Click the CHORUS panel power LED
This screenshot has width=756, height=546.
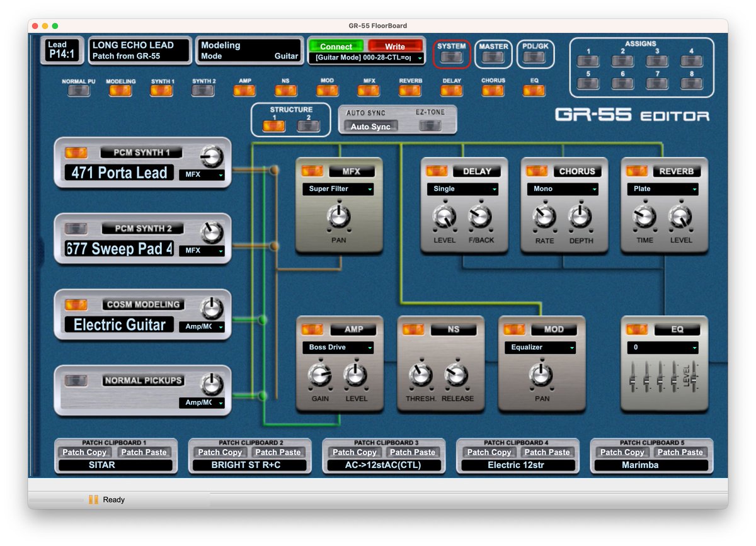click(537, 171)
